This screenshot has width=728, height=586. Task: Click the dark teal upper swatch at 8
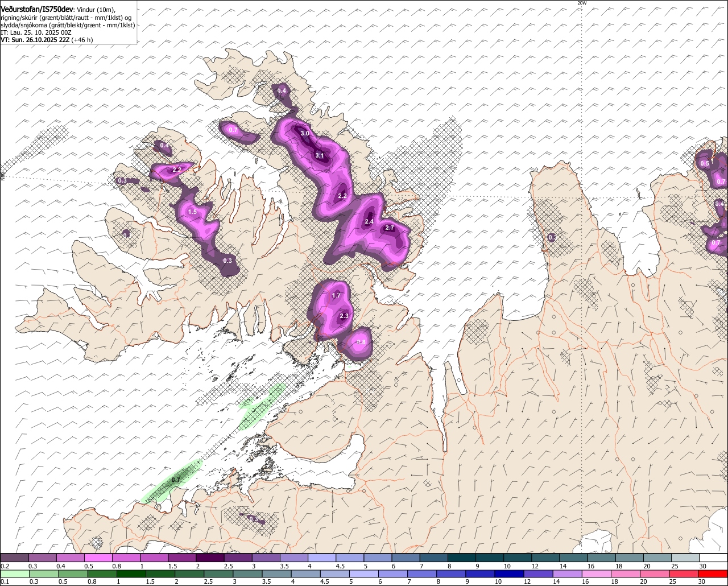coord(462,558)
